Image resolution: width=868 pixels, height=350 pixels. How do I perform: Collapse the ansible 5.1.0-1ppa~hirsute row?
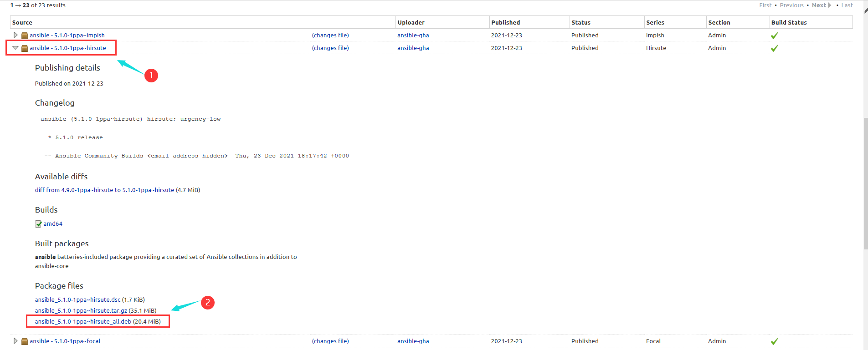point(15,48)
